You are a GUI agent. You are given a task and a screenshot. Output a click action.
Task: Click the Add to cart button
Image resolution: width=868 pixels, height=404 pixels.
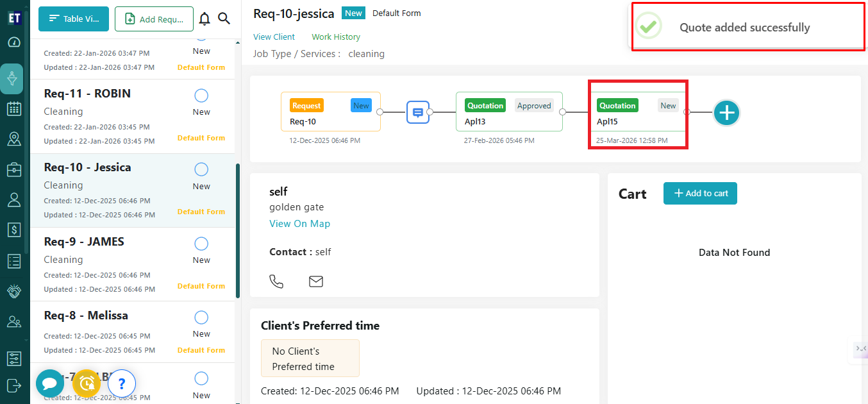(x=700, y=194)
